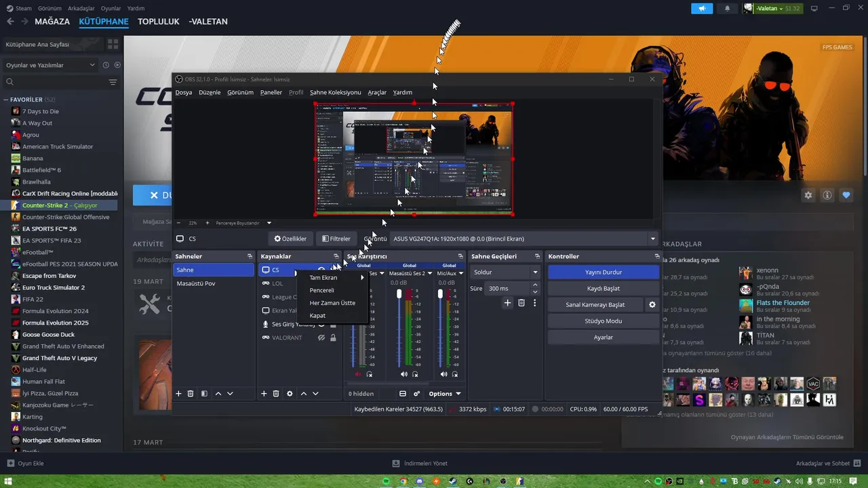Move source down arrow in Kaynaklar panel

tap(315, 394)
